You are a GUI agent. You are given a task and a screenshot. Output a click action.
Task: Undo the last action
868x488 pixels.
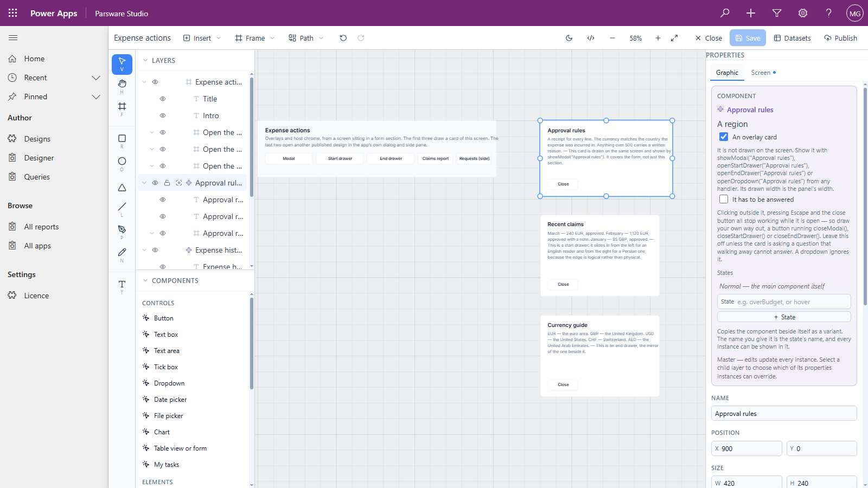pyautogui.click(x=343, y=38)
